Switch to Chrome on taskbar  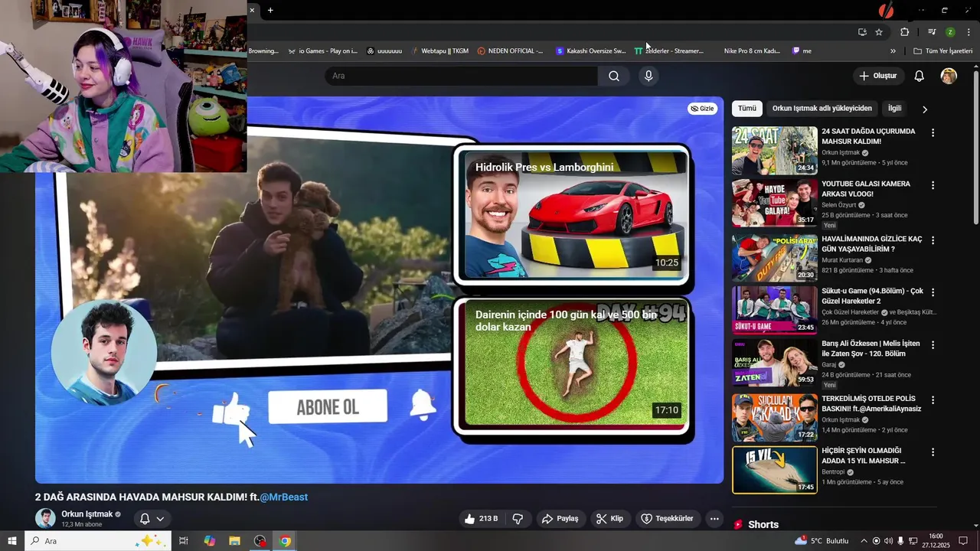[285, 541]
